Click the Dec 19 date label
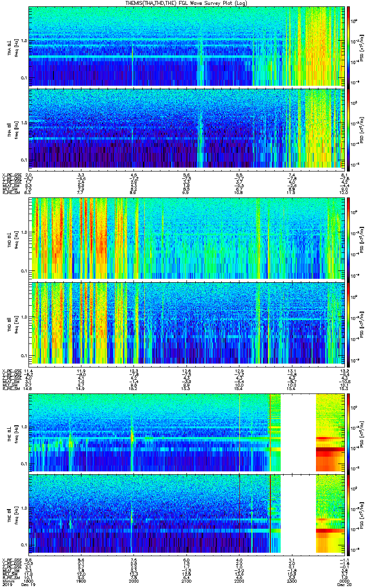 coord(28,585)
